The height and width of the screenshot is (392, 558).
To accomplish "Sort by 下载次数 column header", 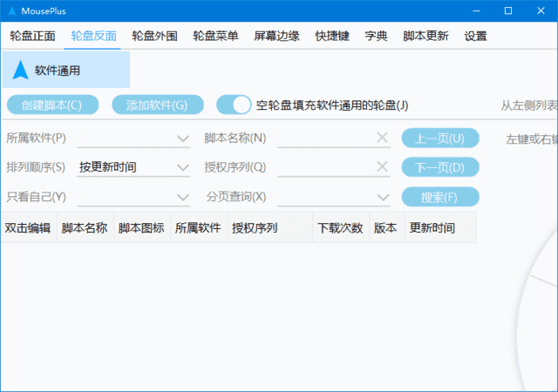I will point(340,228).
